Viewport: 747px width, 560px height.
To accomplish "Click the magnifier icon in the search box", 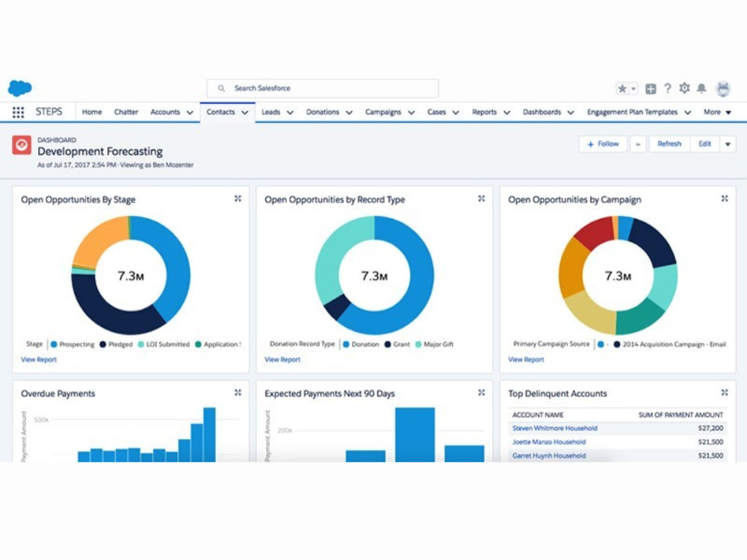I will [221, 89].
